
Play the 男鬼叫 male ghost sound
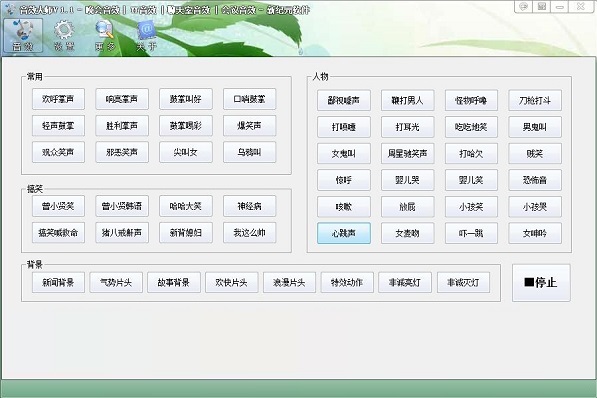[x=535, y=127]
